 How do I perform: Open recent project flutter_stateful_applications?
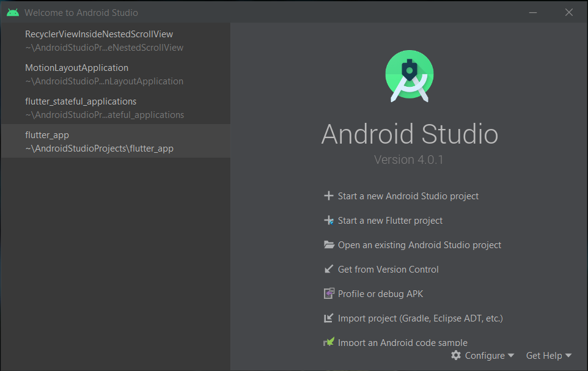click(x=116, y=108)
